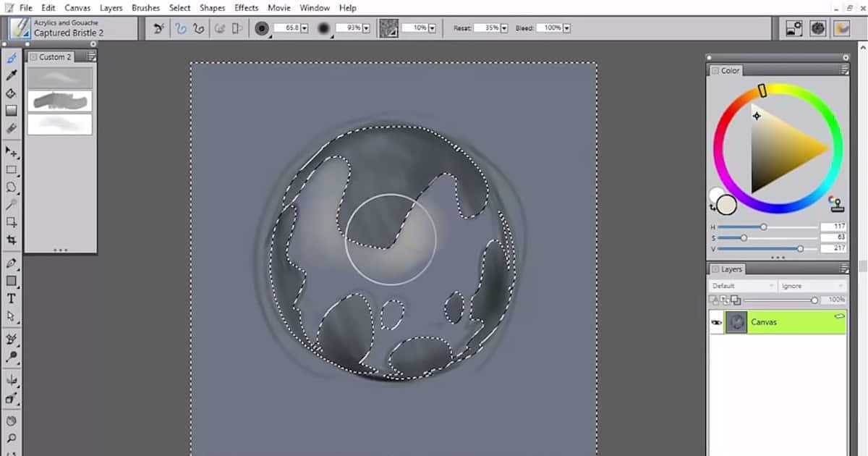Open the Default layer composite method dropdown
Viewport: 868px width, 456px height.
(741, 285)
